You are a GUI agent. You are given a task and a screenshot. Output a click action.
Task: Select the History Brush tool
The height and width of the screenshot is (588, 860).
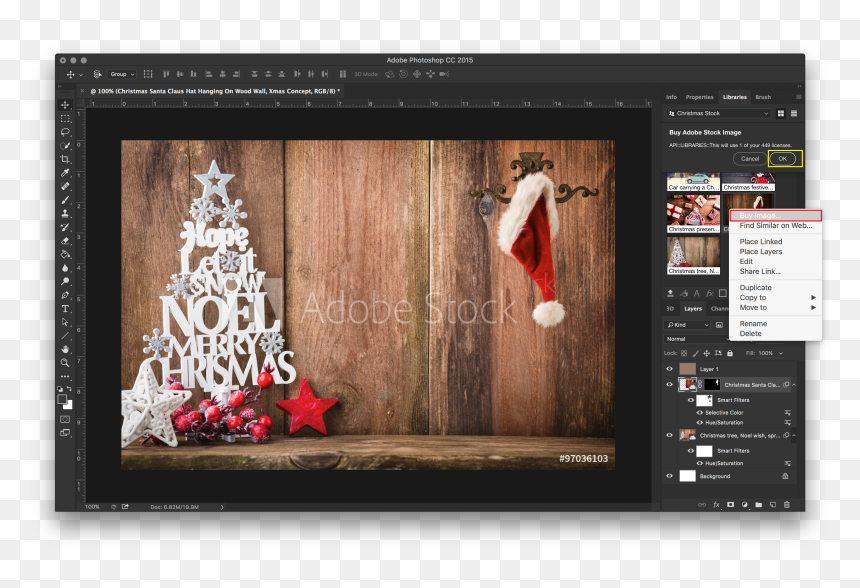(x=65, y=227)
